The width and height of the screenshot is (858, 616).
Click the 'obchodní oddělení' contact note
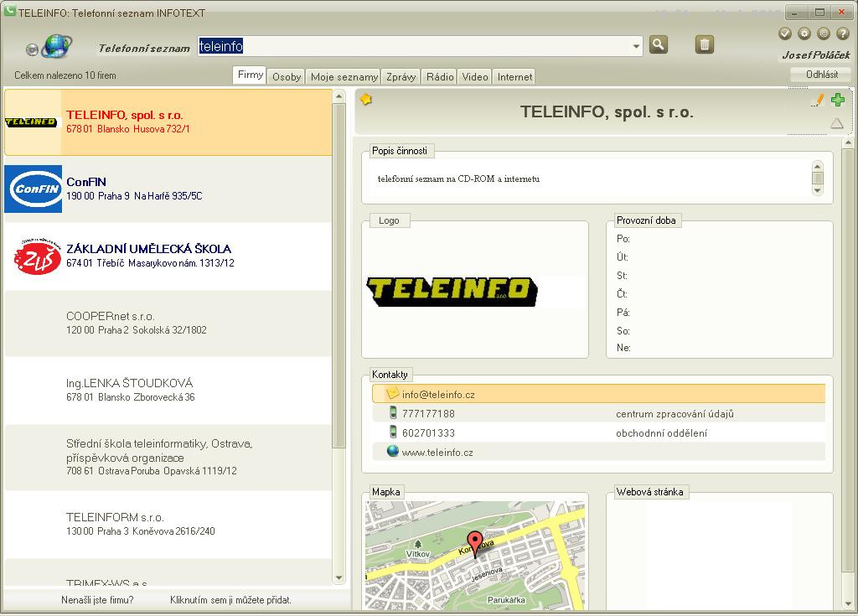pos(662,433)
